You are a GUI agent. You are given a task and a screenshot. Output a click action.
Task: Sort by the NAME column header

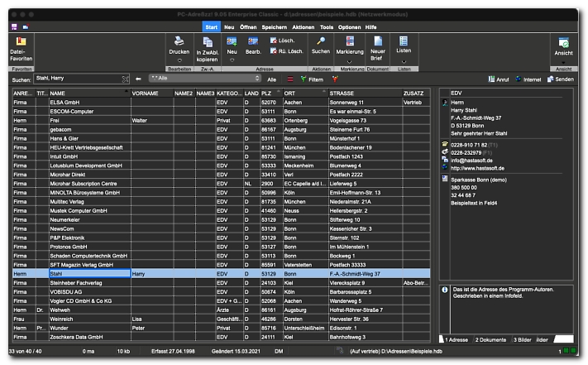89,93
